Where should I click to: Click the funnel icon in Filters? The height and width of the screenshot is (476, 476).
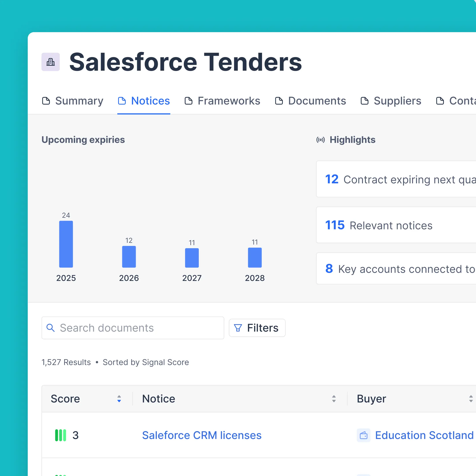coord(238,328)
